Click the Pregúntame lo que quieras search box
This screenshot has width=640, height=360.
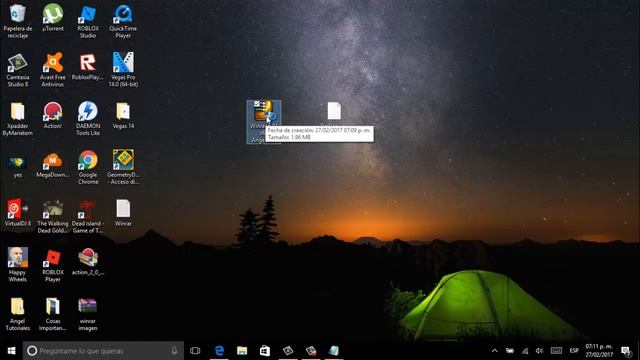[103, 351]
